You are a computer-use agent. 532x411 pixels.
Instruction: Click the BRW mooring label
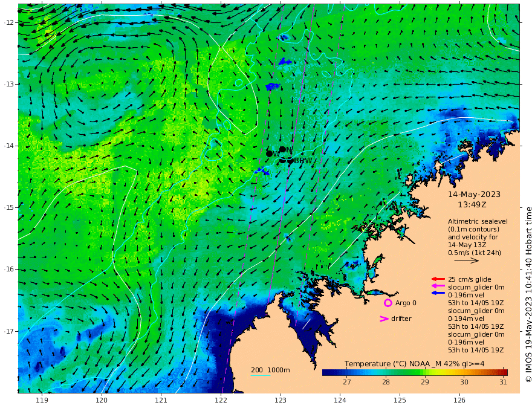point(303,161)
